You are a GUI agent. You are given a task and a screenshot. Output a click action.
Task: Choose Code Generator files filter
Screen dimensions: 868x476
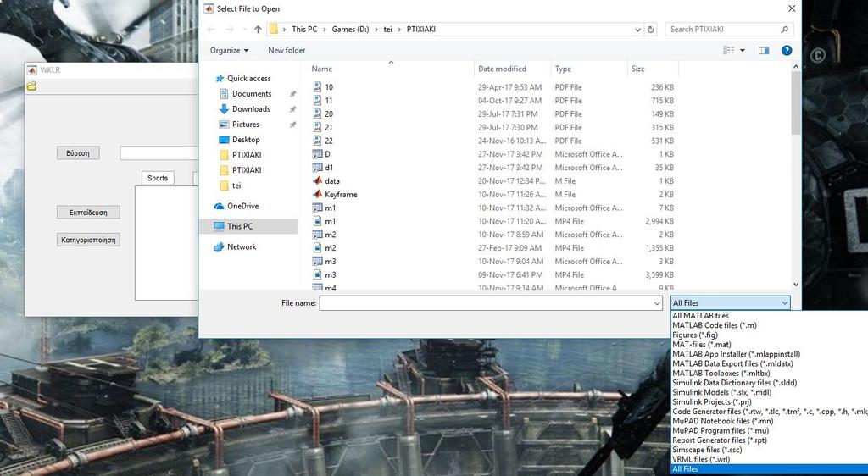pos(770,412)
